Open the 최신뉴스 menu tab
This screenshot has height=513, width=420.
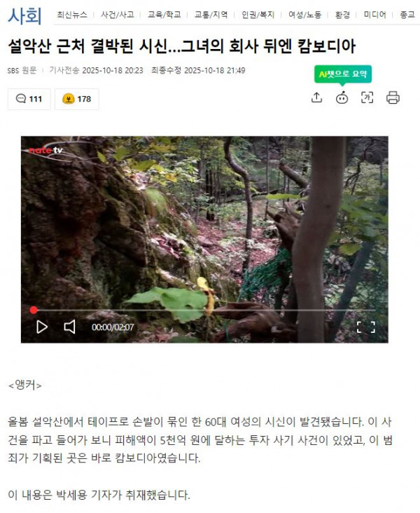click(x=72, y=15)
